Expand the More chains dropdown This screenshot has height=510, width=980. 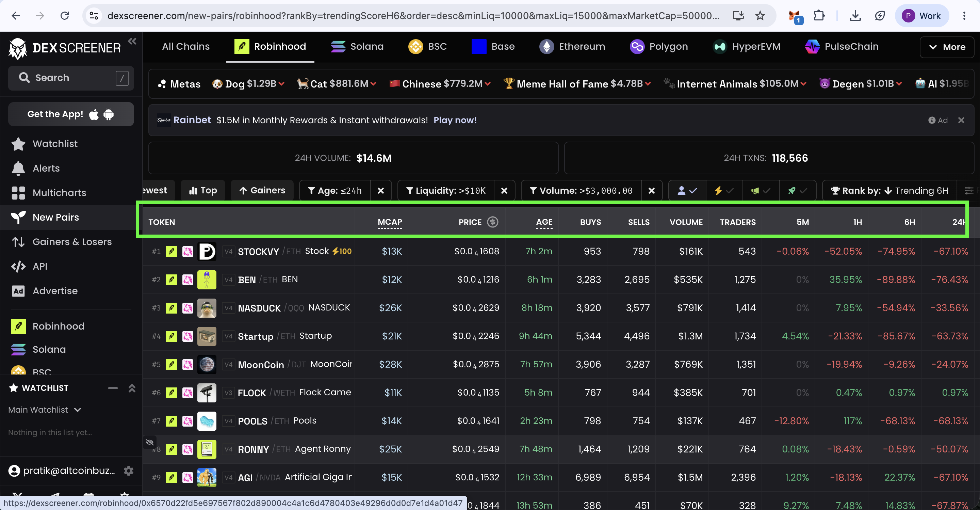(947, 47)
